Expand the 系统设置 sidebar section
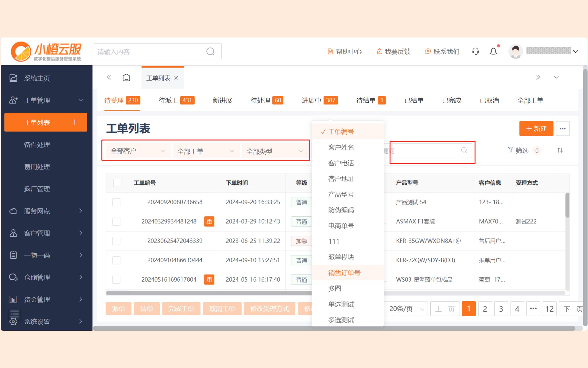The width and height of the screenshot is (588, 368). coord(81,321)
